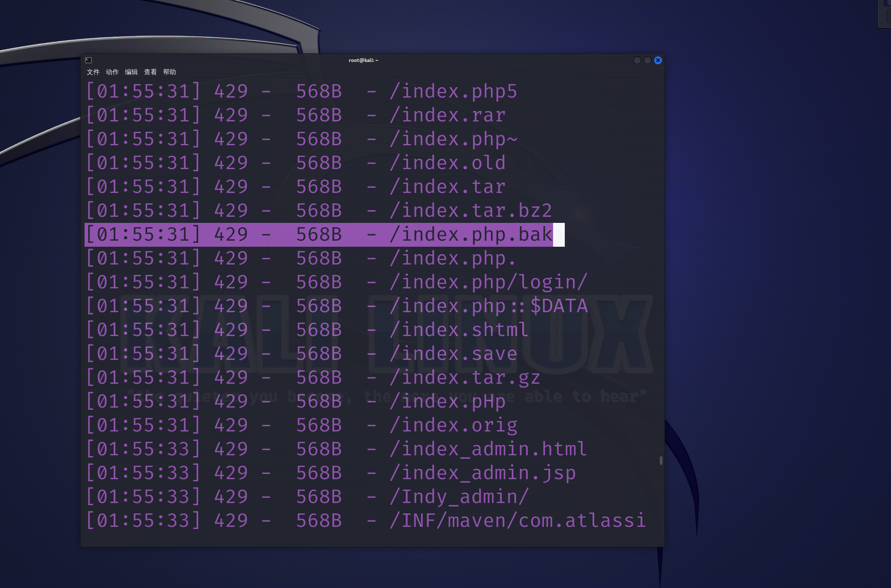The width and height of the screenshot is (891, 588).
Task: Click the /Indy_admin/ result path
Action: 459,497
